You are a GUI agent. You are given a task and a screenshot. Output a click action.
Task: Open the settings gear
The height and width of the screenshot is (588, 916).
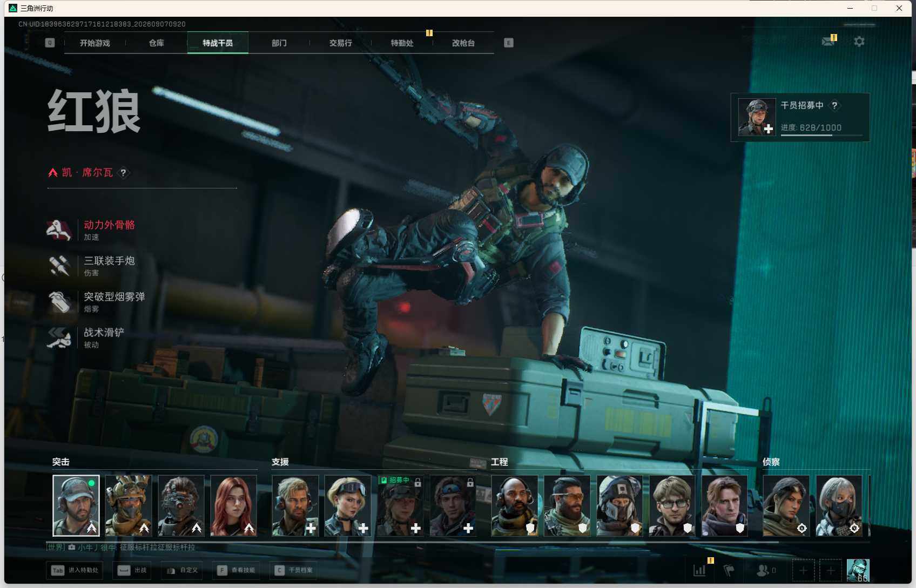(x=859, y=41)
